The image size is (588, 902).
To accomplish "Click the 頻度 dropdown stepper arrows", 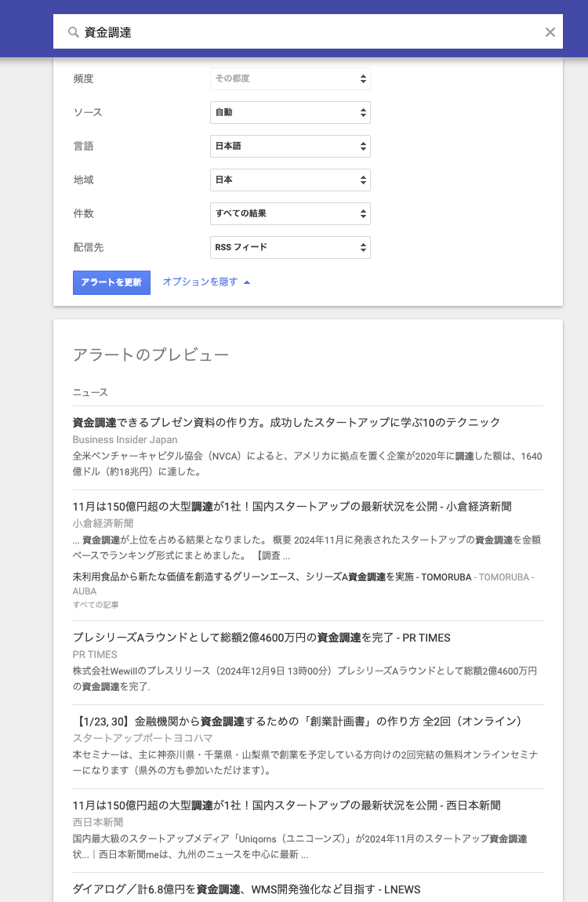I will click(363, 78).
